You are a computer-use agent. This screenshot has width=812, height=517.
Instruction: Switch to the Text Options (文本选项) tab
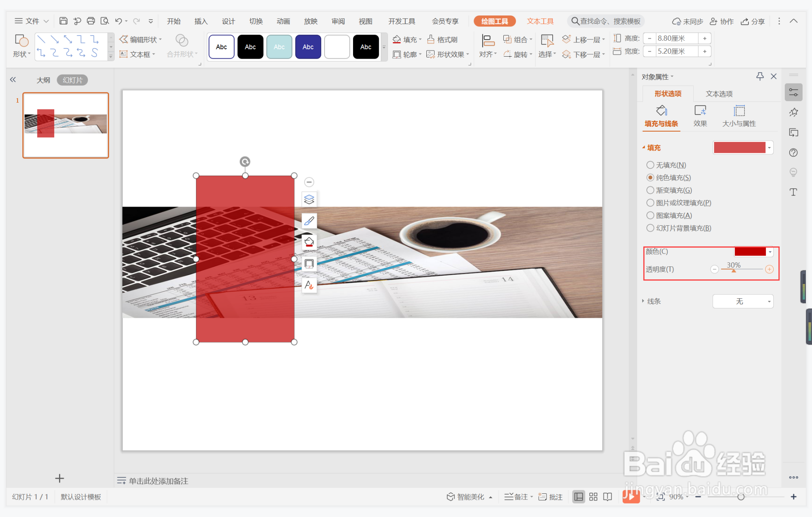(719, 94)
